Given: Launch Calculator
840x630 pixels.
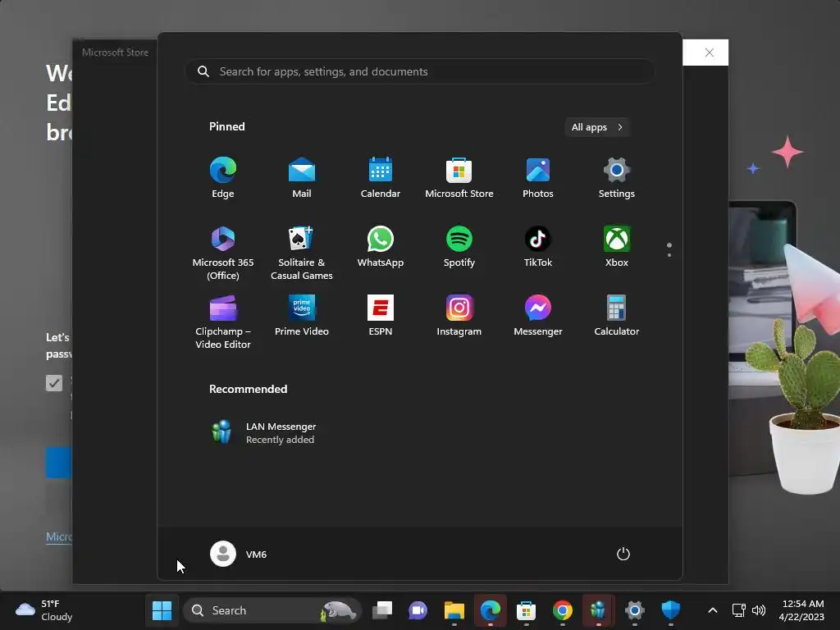Looking at the screenshot, I should pos(617,316).
